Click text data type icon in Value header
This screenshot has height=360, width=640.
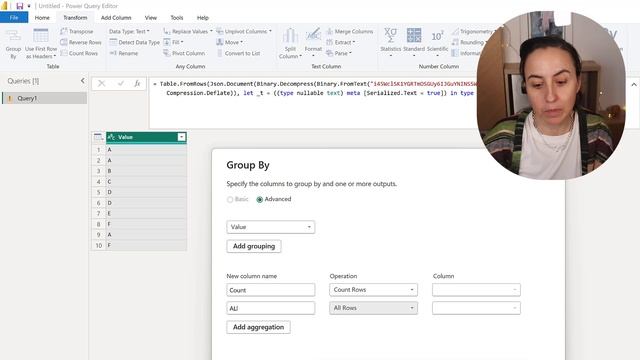(x=111, y=137)
